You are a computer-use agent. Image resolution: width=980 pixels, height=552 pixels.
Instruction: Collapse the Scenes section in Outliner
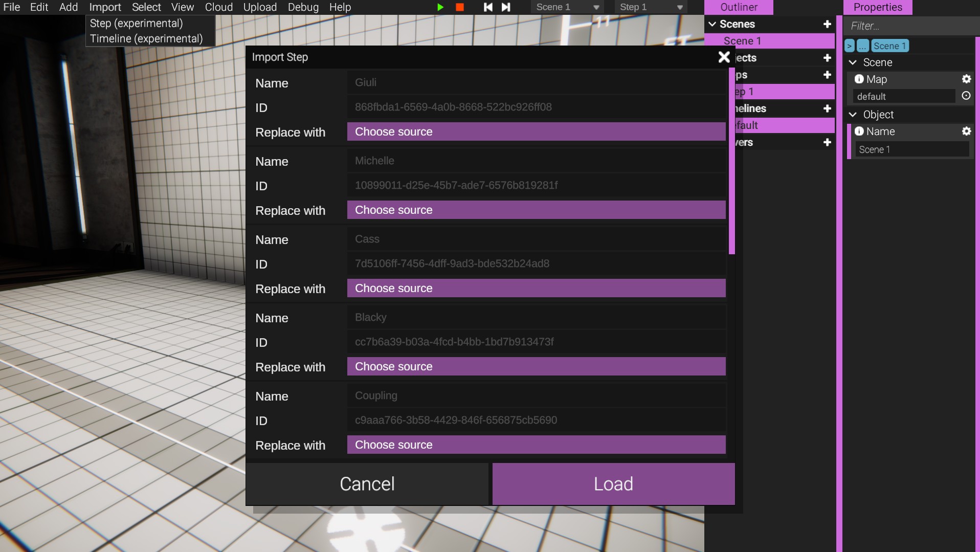712,24
